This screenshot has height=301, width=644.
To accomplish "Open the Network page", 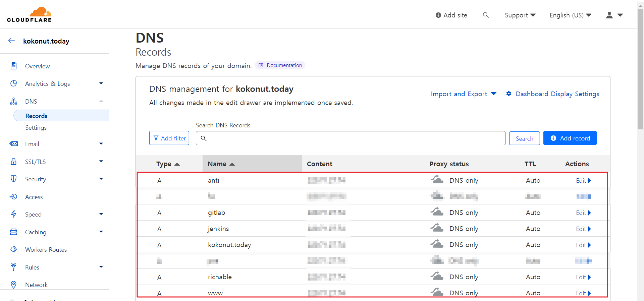I will point(36,285).
